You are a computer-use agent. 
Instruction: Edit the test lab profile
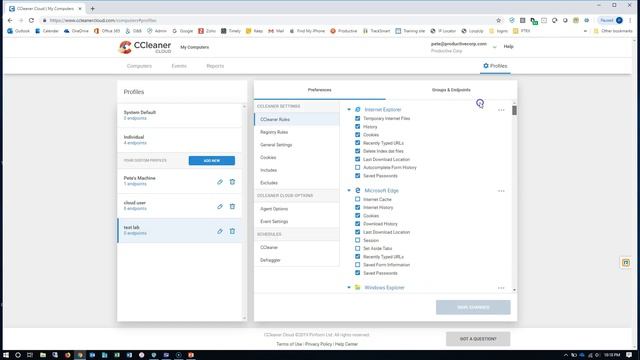click(x=220, y=231)
